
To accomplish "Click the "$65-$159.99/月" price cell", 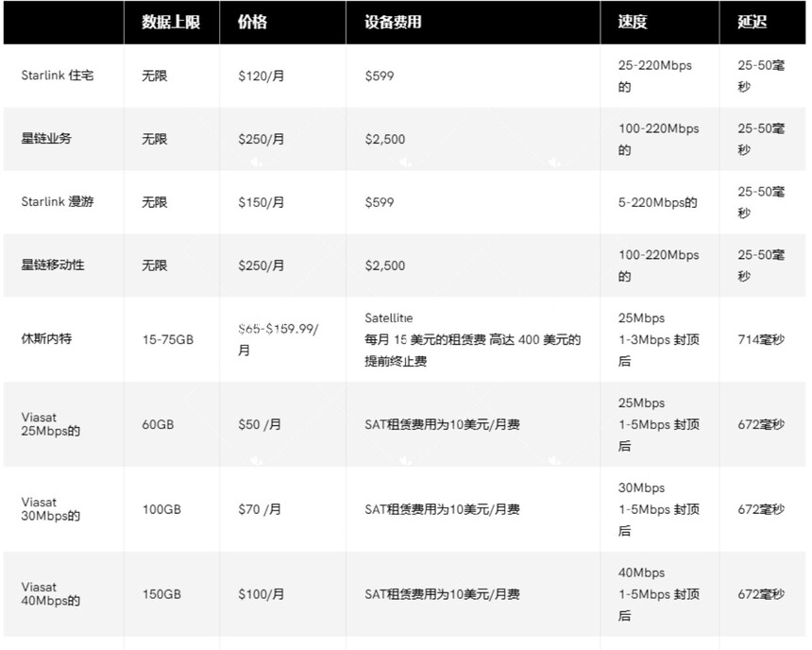I will pyautogui.click(x=279, y=340).
